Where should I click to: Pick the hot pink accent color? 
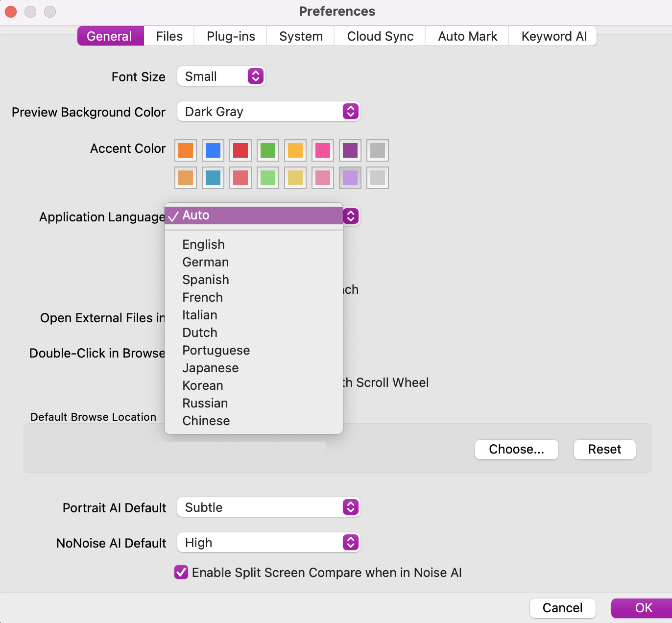pyautogui.click(x=323, y=150)
